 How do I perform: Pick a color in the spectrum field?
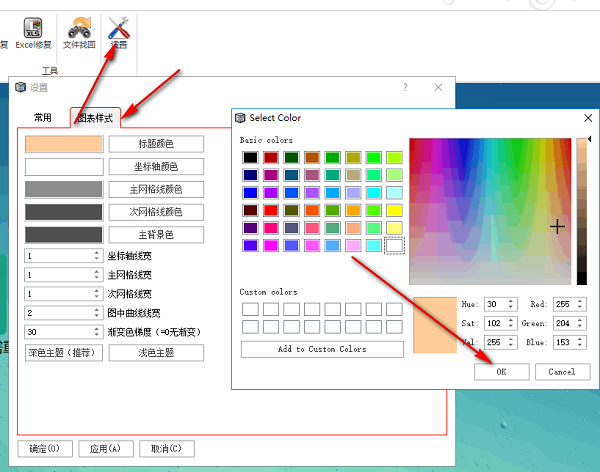[490, 211]
